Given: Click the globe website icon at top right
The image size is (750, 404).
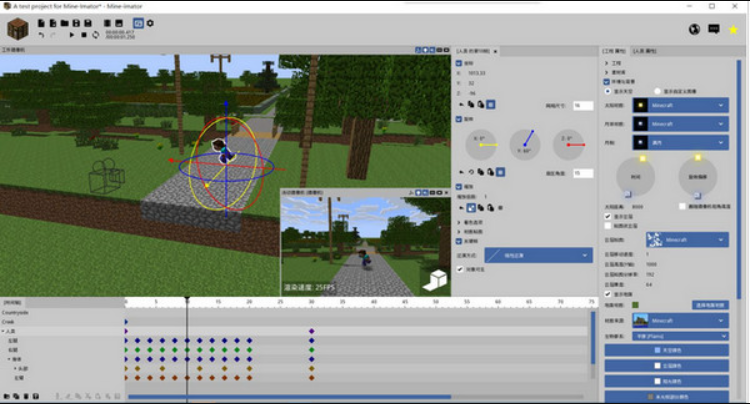Looking at the screenshot, I should pos(693,29).
